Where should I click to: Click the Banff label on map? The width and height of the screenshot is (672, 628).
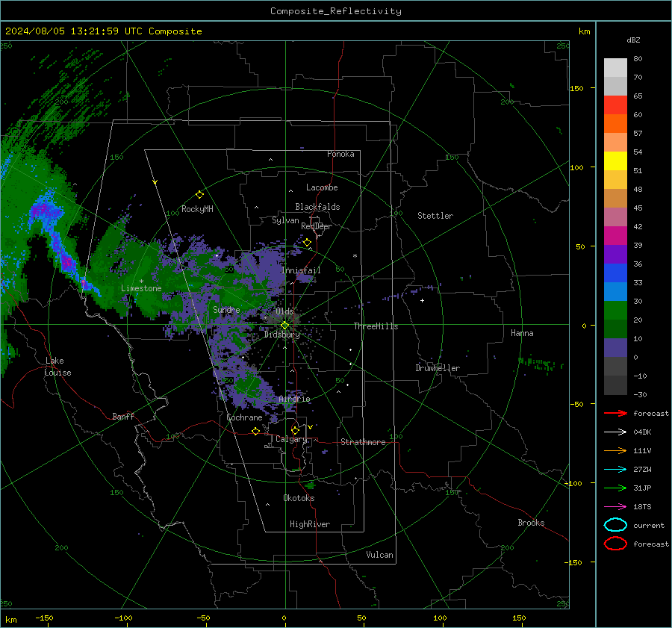[123, 416]
